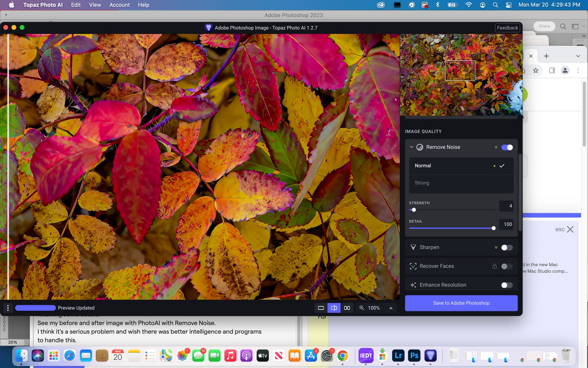Select the side-by-side view icon
Image resolution: width=588 pixels, height=368 pixels.
pos(347,308)
